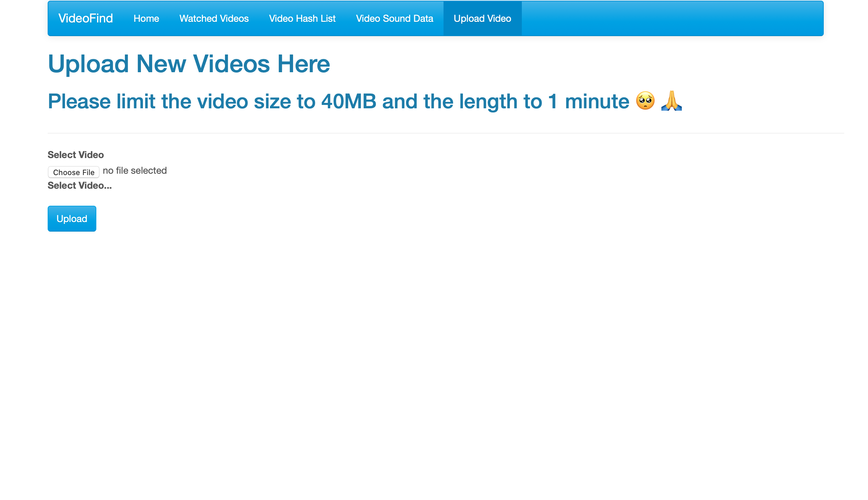
Task: Click the 'Select Video...' status label
Action: point(80,186)
